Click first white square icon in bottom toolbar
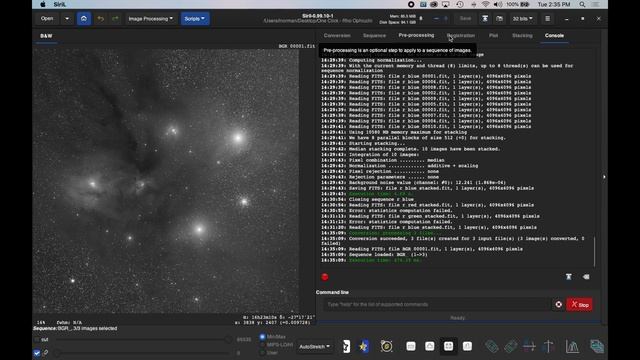This screenshot has height=360, width=640. pos(411,346)
